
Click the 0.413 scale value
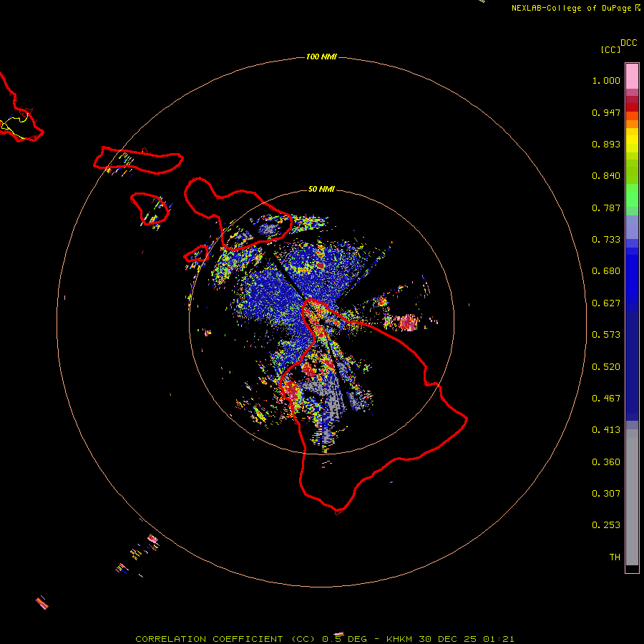point(606,430)
